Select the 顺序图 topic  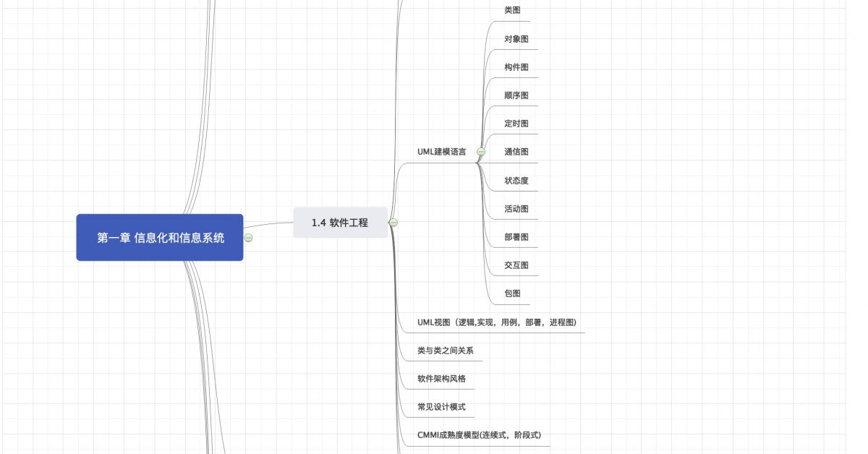516,95
